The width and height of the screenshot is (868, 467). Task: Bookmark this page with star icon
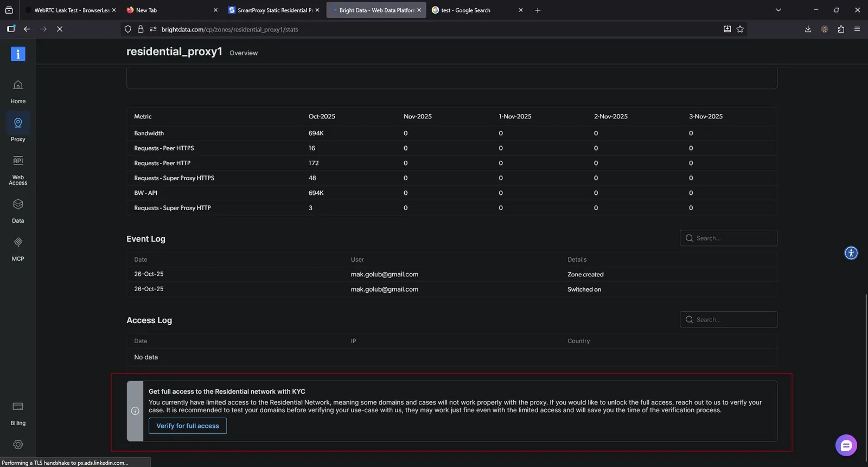(740, 29)
